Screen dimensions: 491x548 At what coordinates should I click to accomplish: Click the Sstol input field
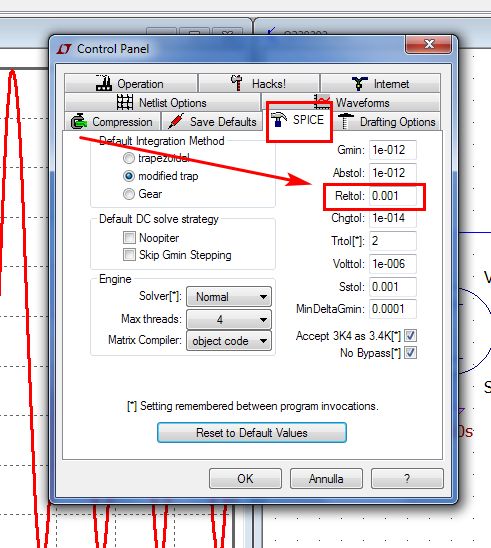click(392, 287)
